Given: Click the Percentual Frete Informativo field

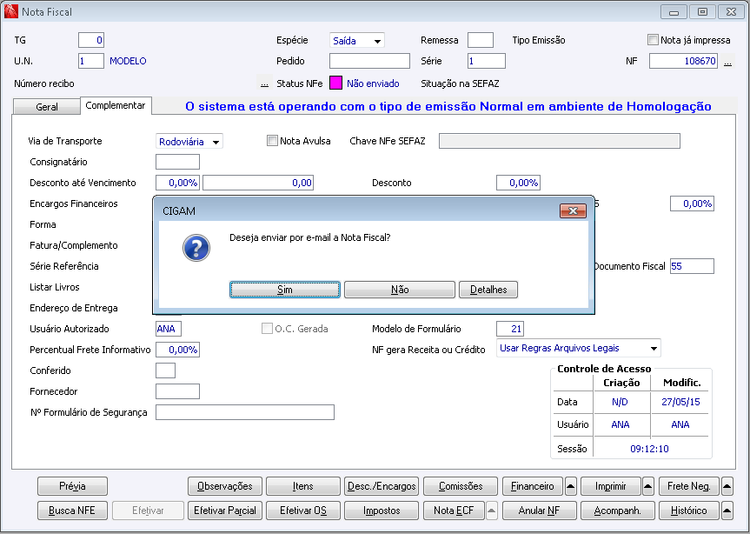Looking at the screenshot, I should 177,350.
